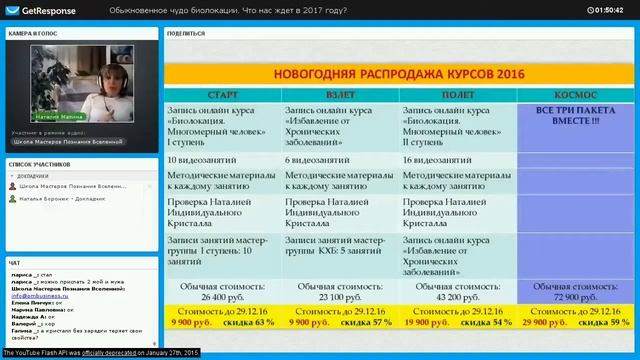Viewport: 640px width, 360px height.
Task: Select the ПОЛЕТ column header
Action: click(x=458, y=95)
